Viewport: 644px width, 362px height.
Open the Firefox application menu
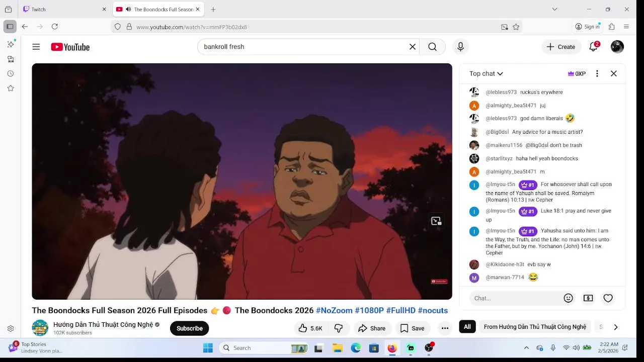(x=626, y=27)
